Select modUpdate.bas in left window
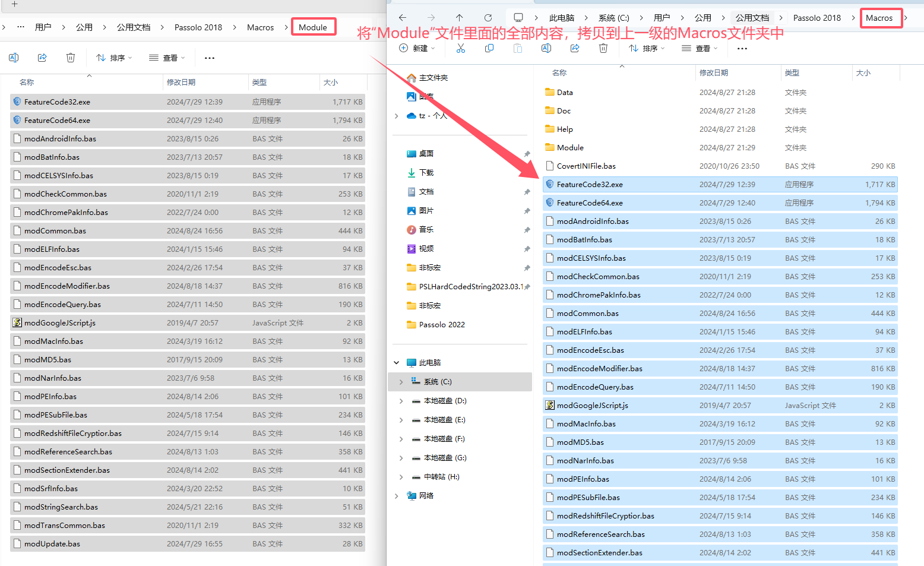 point(187,544)
